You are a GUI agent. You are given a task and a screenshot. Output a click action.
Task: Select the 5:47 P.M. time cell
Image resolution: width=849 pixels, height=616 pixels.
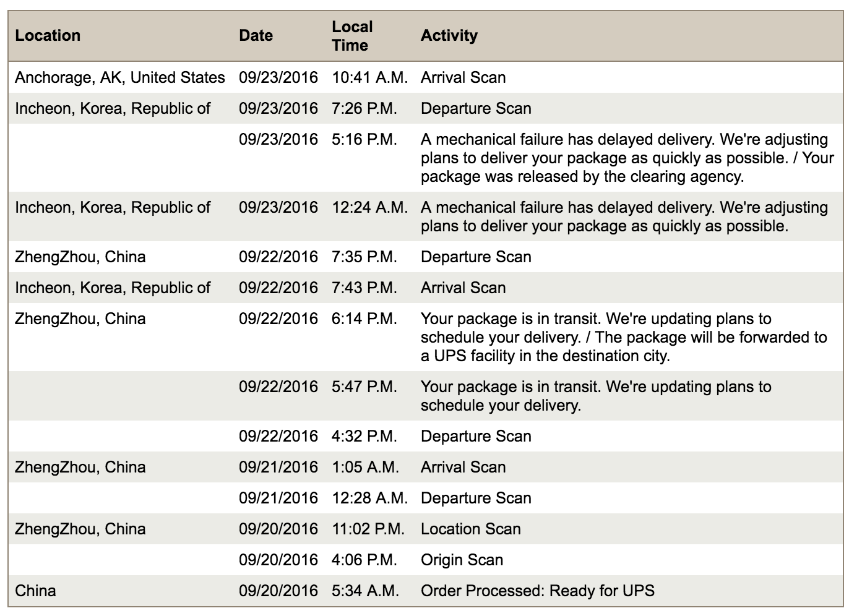(x=364, y=387)
